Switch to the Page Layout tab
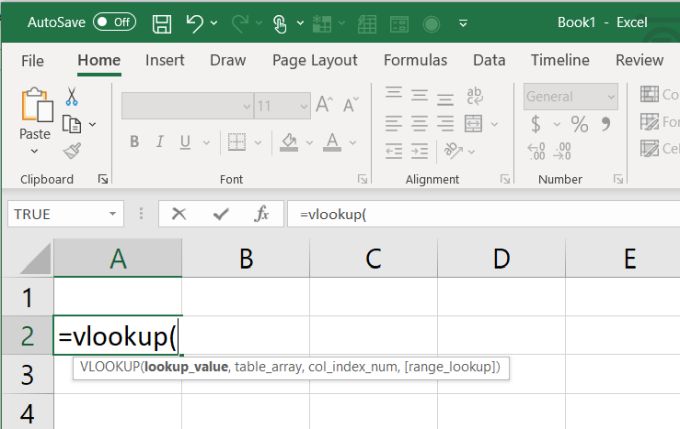 [x=317, y=60]
